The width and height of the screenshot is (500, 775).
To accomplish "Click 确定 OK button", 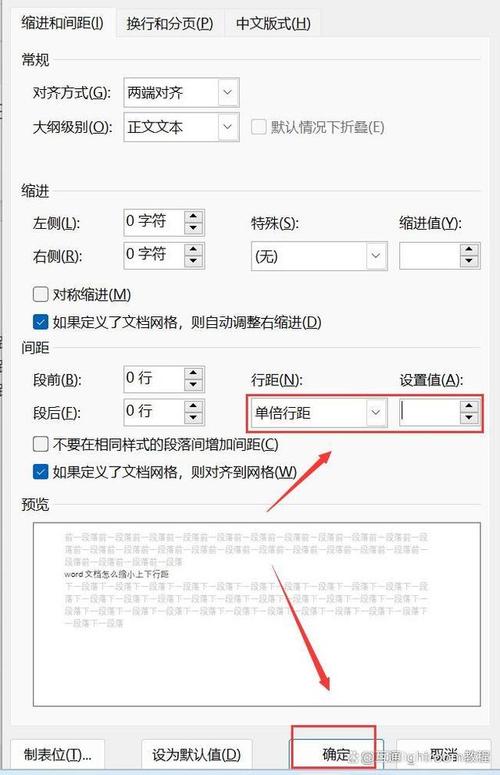I will tap(335, 754).
